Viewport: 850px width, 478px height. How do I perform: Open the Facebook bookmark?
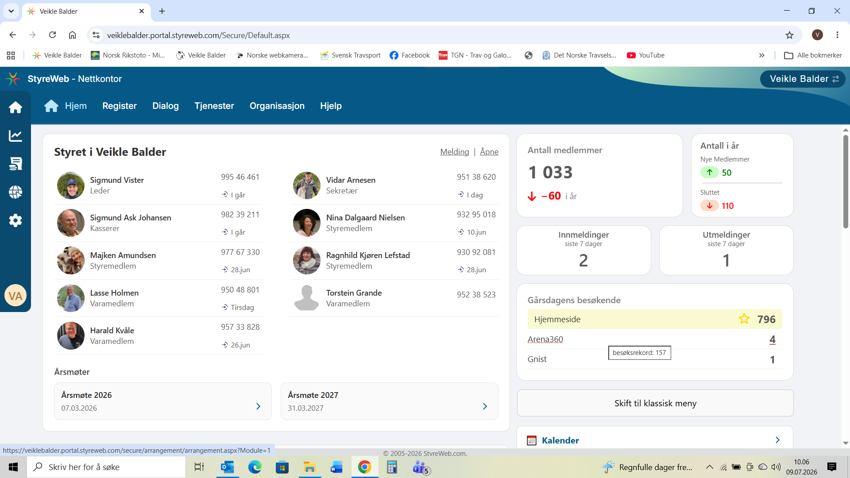[x=409, y=55]
